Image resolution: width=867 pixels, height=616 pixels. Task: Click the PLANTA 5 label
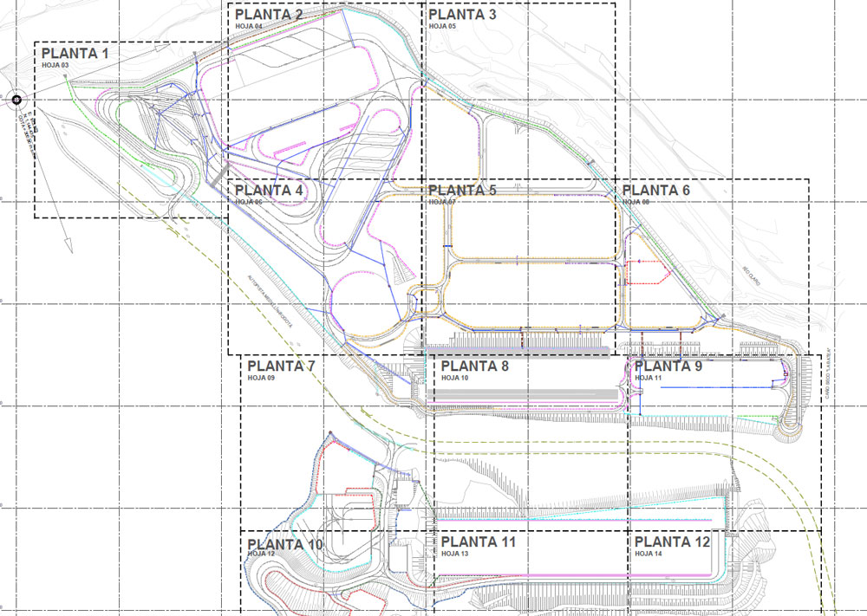(462, 191)
